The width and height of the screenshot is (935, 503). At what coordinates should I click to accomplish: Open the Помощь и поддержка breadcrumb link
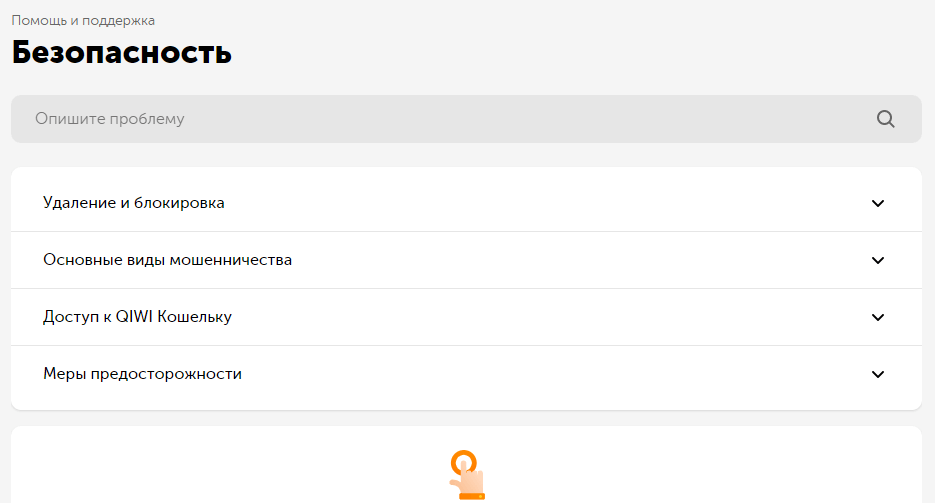83,20
